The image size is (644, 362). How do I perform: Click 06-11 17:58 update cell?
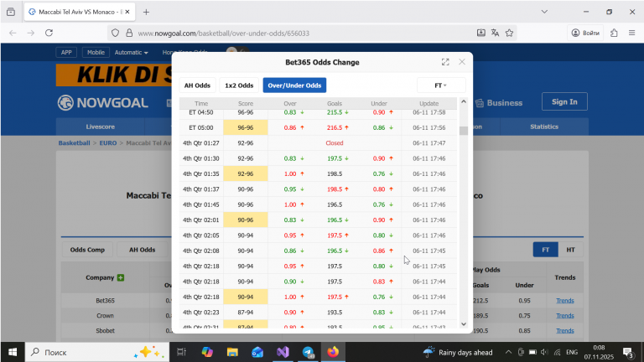coord(428,112)
